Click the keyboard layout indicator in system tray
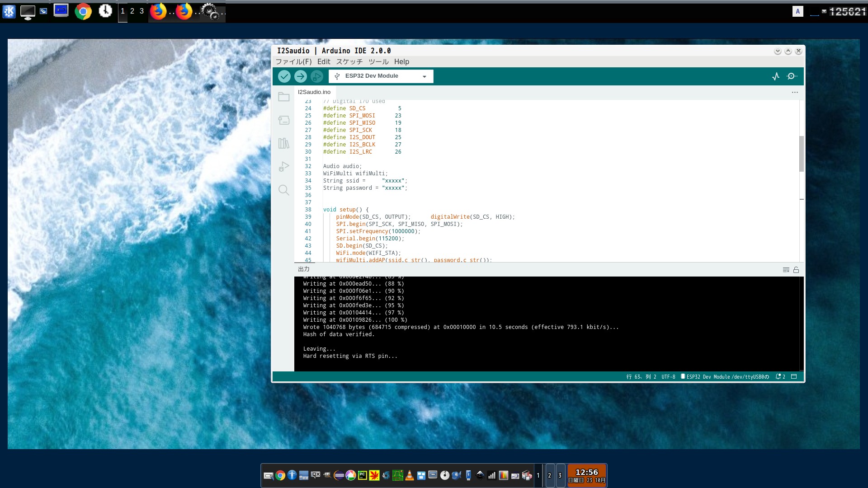The image size is (868, 488). pos(798,11)
